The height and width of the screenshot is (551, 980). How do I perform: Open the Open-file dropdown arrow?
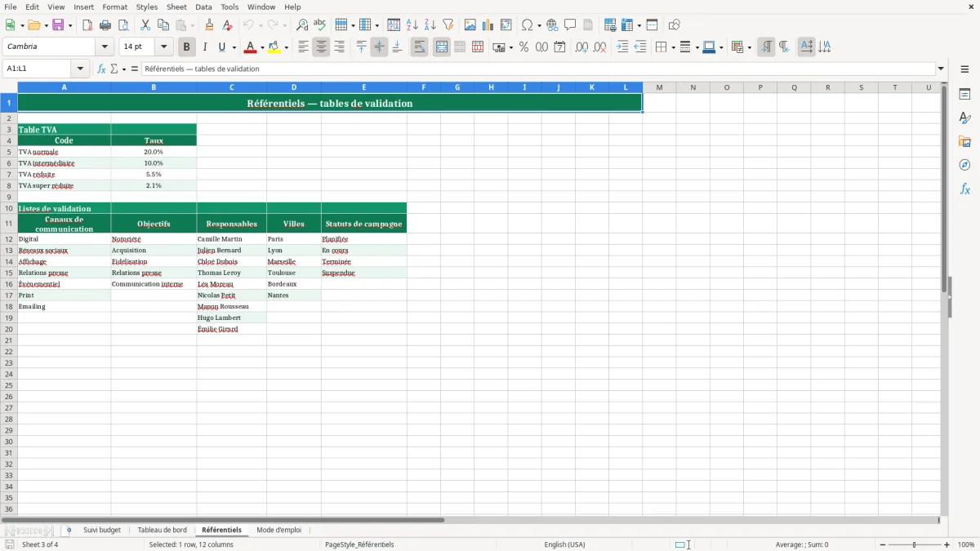click(x=46, y=25)
